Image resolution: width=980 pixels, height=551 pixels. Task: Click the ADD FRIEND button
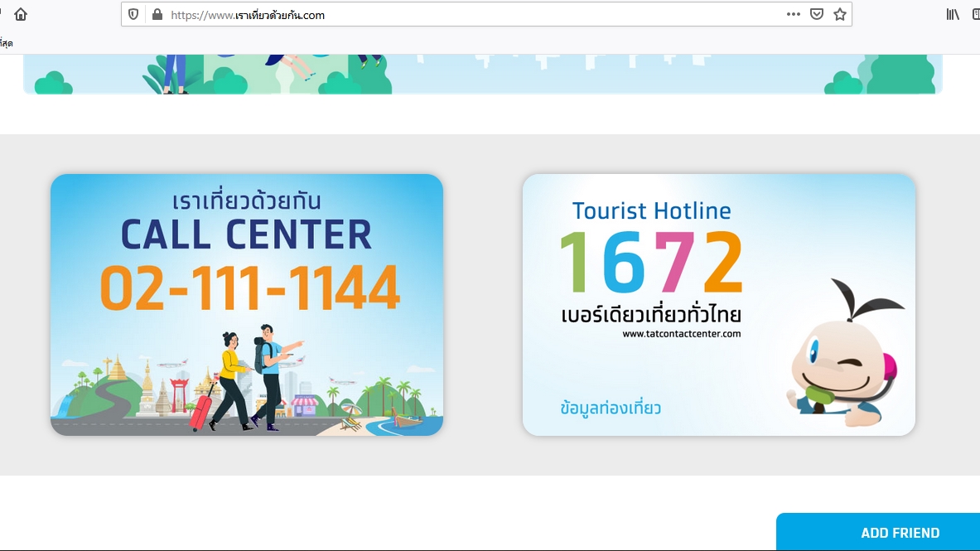pyautogui.click(x=900, y=533)
